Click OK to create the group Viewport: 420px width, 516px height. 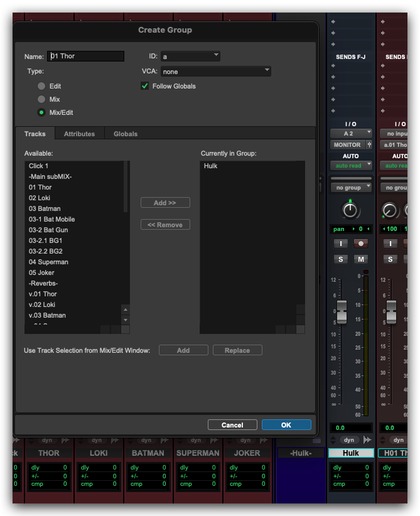pos(286,425)
